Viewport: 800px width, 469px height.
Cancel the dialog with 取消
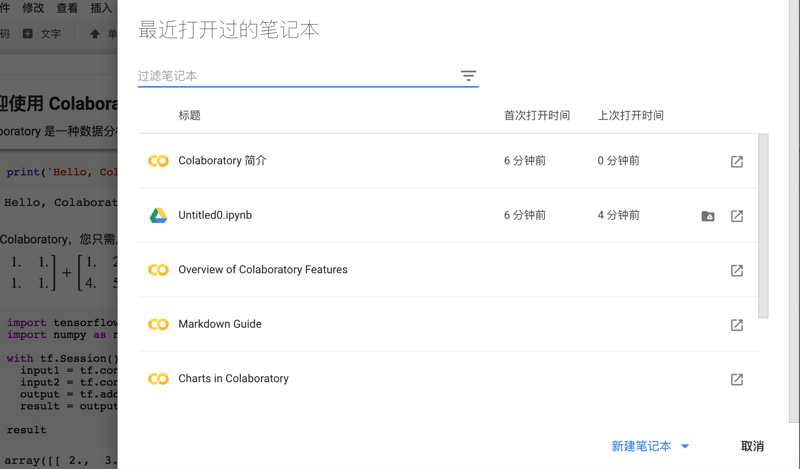pos(752,446)
